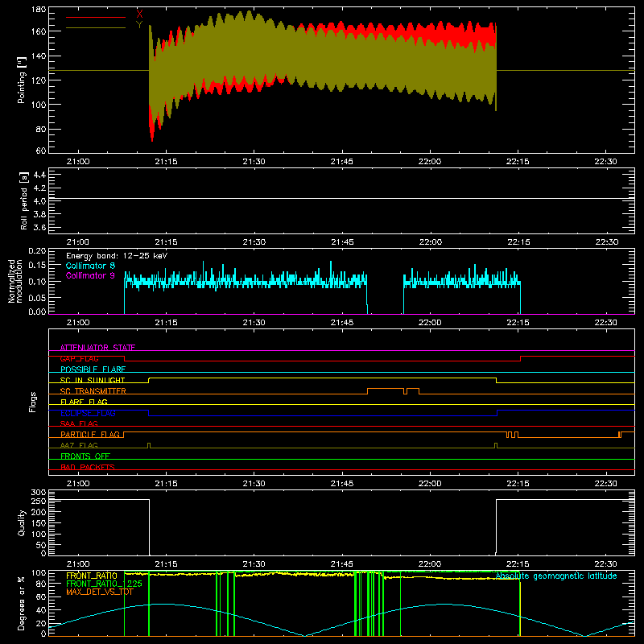This screenshot has height=644, width=644.
Task: Select the 'Degrees or %' axis title
Action: click(22, 603)
